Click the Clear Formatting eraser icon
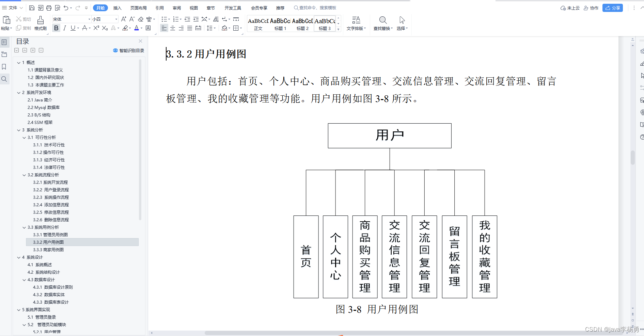Screen dimensions: 644x336 [x=141, y=19]
